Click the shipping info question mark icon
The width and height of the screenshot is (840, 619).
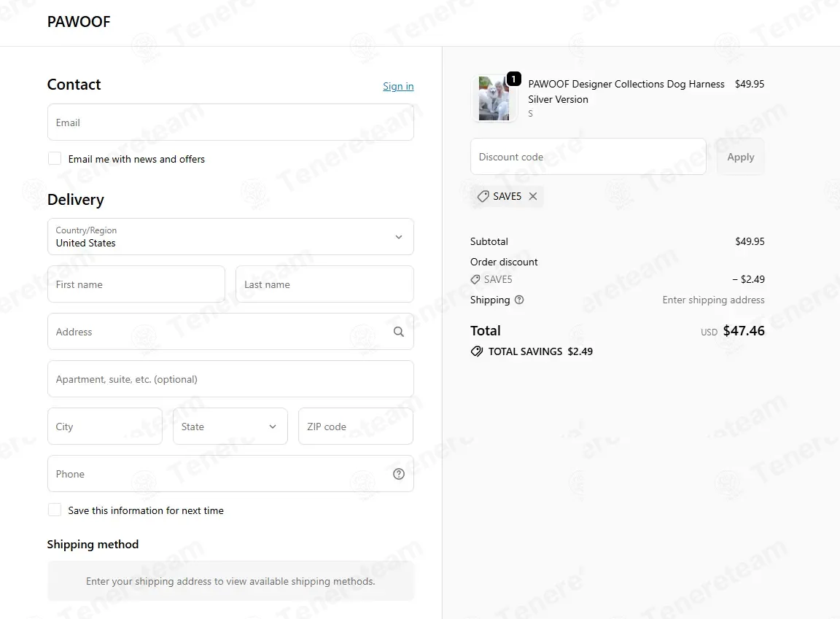[519, 300]
